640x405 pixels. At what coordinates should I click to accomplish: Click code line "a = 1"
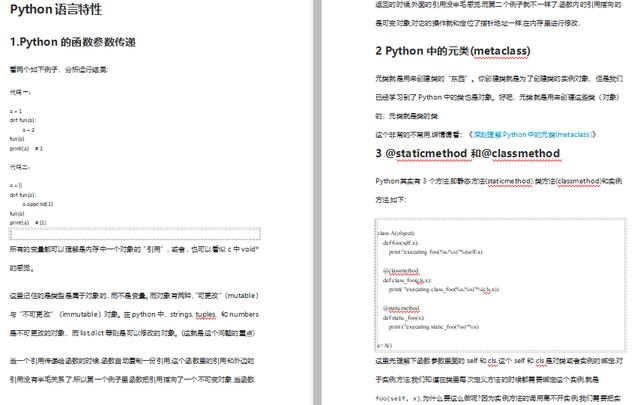point(16,111)
